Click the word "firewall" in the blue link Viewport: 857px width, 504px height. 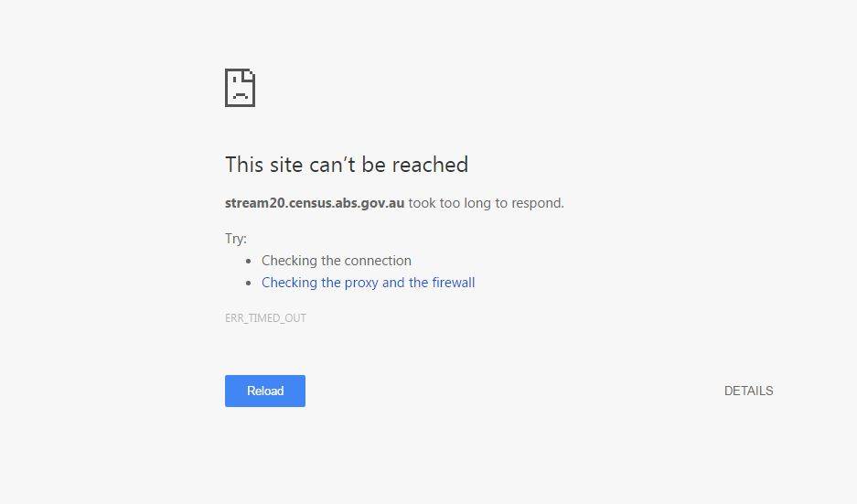[x=453, y=282]
